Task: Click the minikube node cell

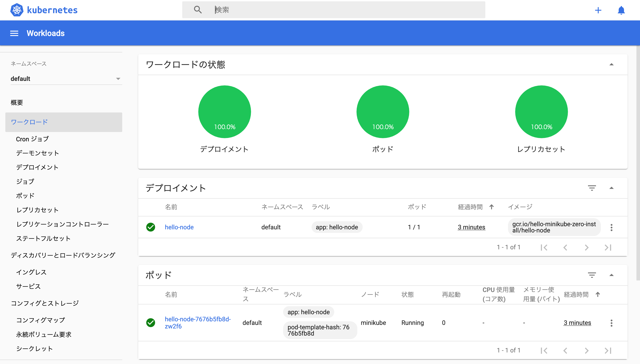Action: [373, 322]
